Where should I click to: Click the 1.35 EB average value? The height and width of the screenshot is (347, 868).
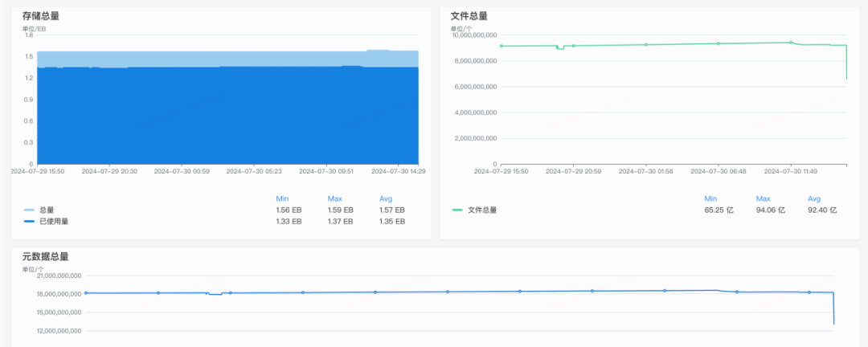pos(391,222)
